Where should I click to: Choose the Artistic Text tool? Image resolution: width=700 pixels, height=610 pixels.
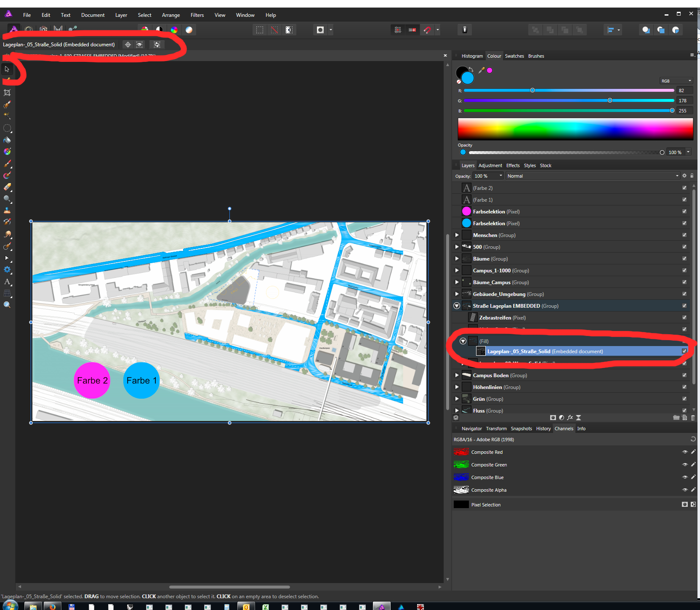(x=7, y=282)
